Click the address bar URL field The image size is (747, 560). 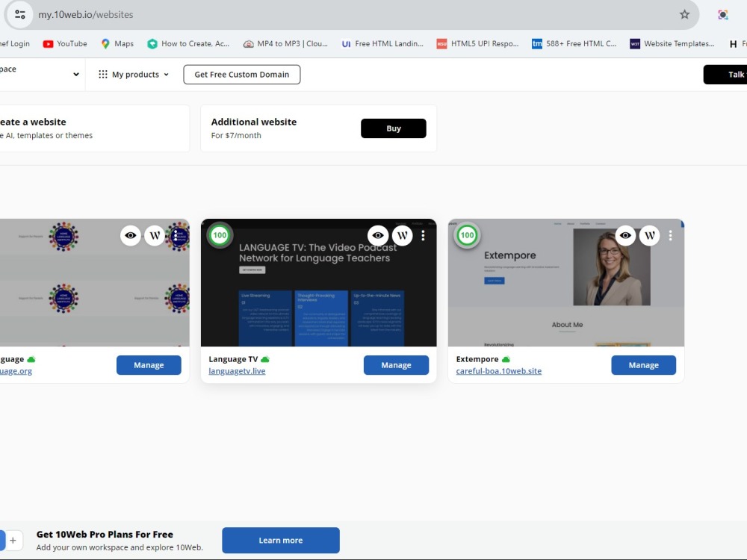353,14
